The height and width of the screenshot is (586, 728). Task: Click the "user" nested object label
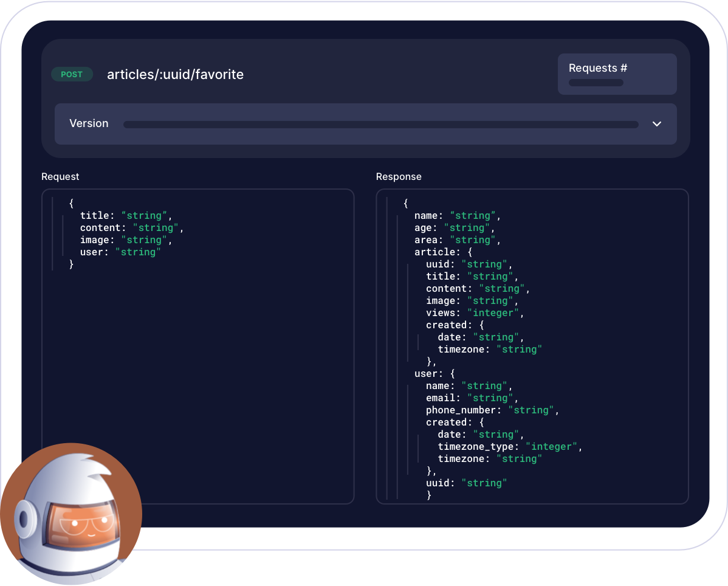[x=427, y=373]
